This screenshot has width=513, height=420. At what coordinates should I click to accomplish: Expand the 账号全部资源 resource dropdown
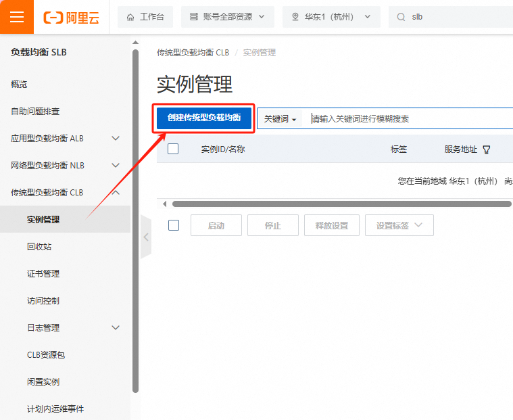tap(227, 17)
